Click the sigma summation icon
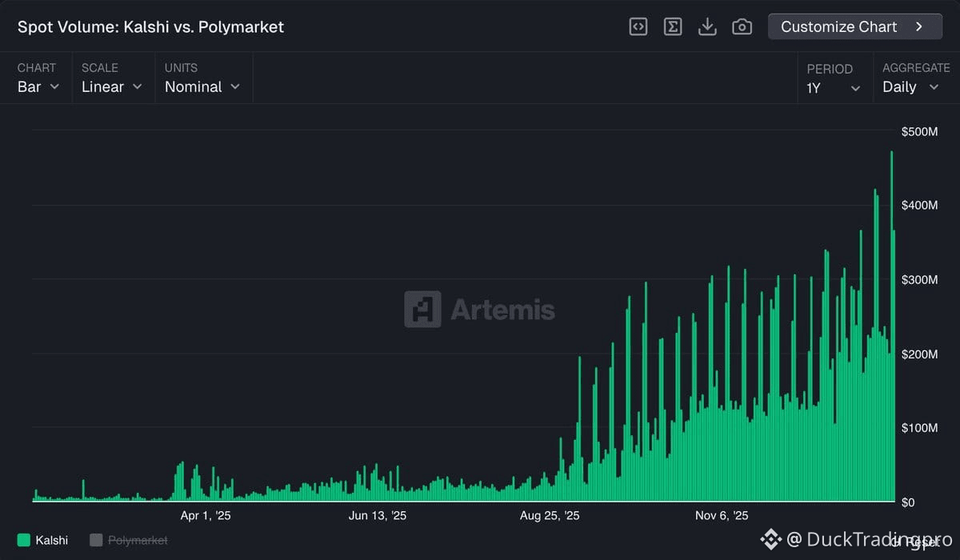The image size is (960, 560). click(x=673, y=26)
